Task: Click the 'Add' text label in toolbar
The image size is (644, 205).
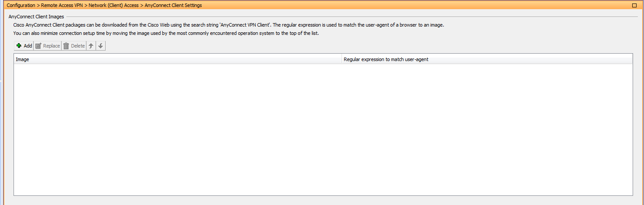Action: (x=28, y=46)
